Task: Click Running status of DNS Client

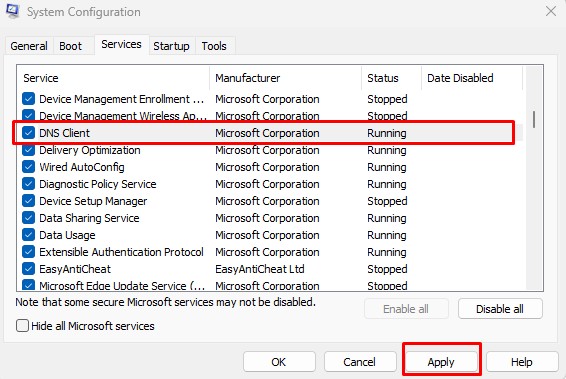Action: [387, 133]
